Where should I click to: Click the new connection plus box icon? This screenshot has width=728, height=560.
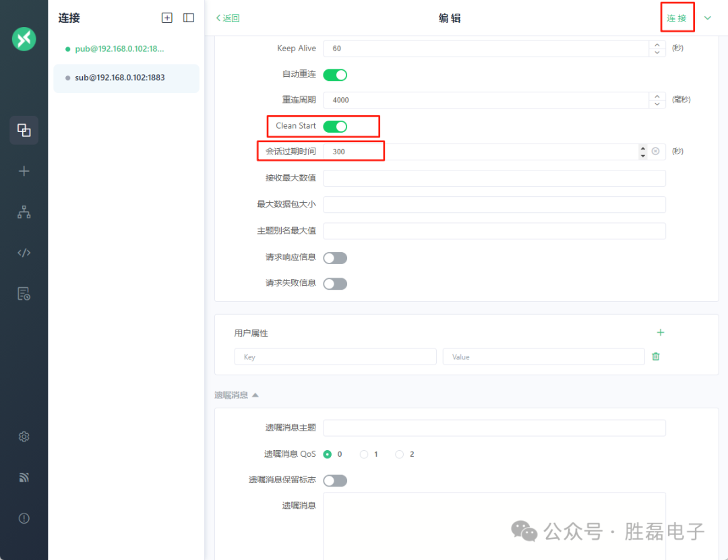tap(166, 18)
